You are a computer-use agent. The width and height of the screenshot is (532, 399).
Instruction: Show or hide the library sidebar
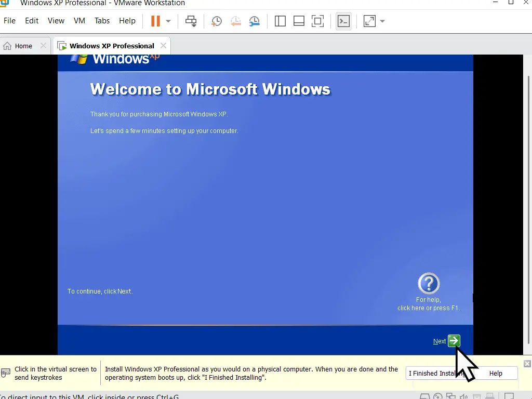point(280,21)
